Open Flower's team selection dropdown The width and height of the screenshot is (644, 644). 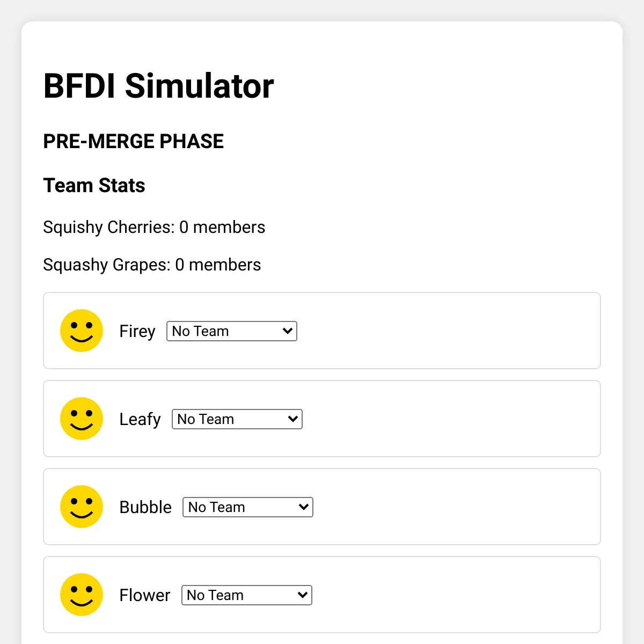click(x=246, y=595)
